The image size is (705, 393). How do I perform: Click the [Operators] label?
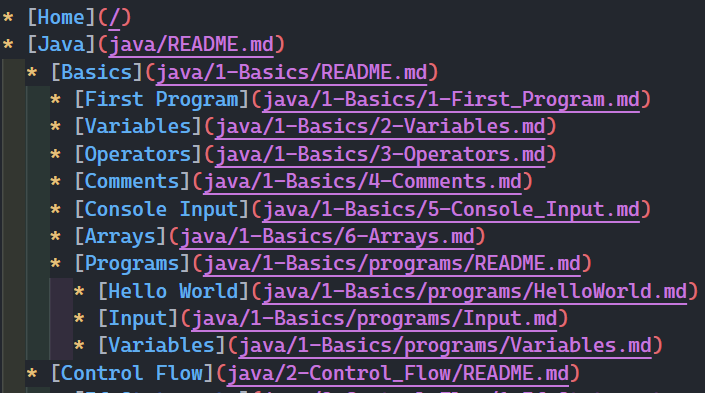tap(138, 155)
